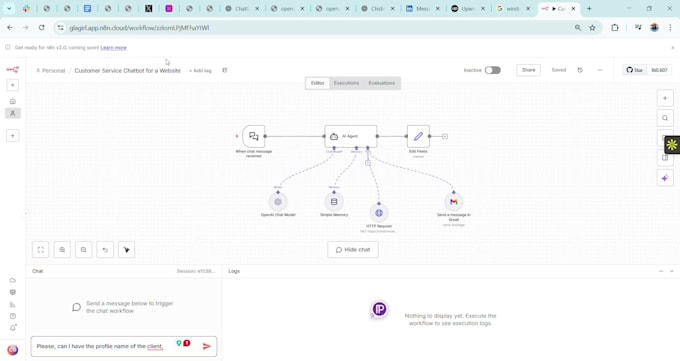Click the Session ID text in chat header
The width and height of the screenshot is (680, 361).
196,271
